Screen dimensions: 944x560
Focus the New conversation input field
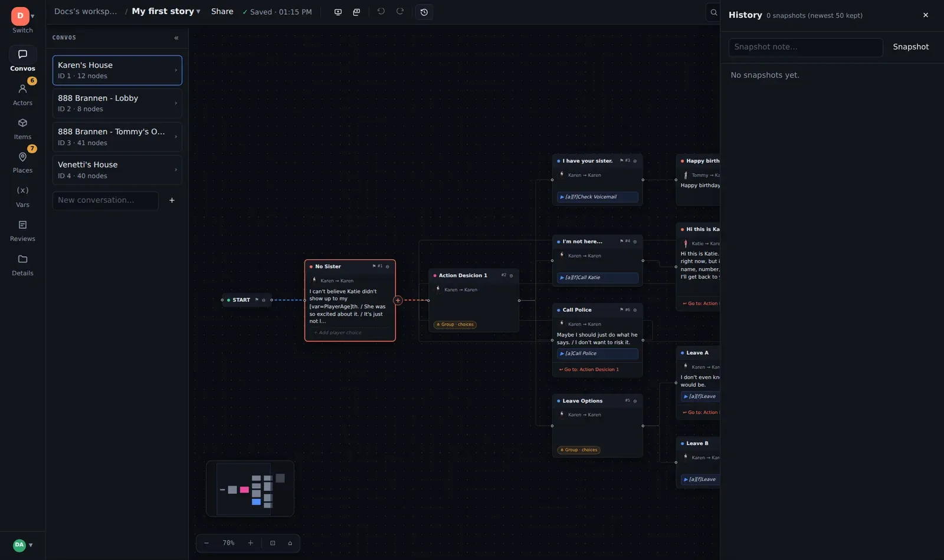click(105, 200)
